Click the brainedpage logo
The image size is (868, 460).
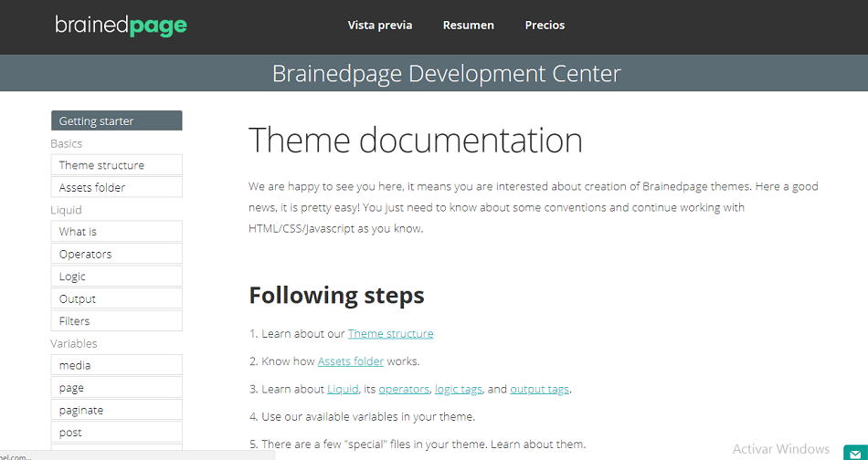[121, 26]
